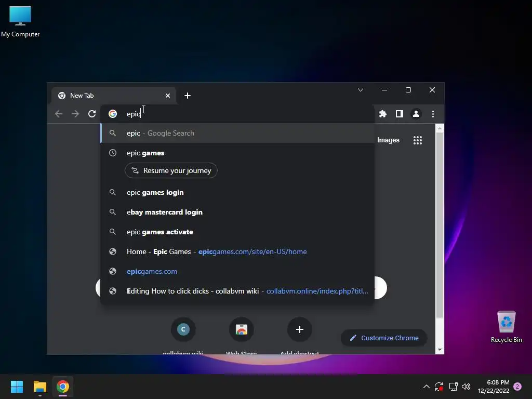Open the profile avatar menu
This screenshot has height=399, width=532.
pos(416,114)
